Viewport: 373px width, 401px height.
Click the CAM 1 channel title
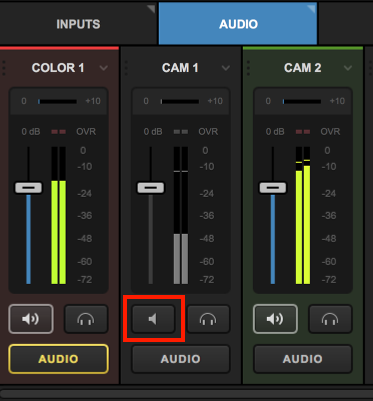[x=180, y=68]
